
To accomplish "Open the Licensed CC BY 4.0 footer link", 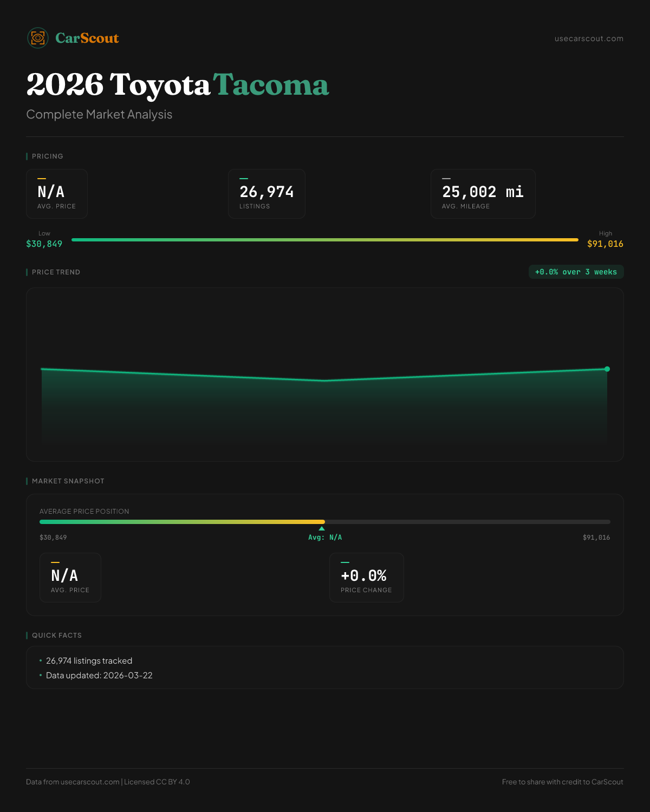I will point(157,782).
